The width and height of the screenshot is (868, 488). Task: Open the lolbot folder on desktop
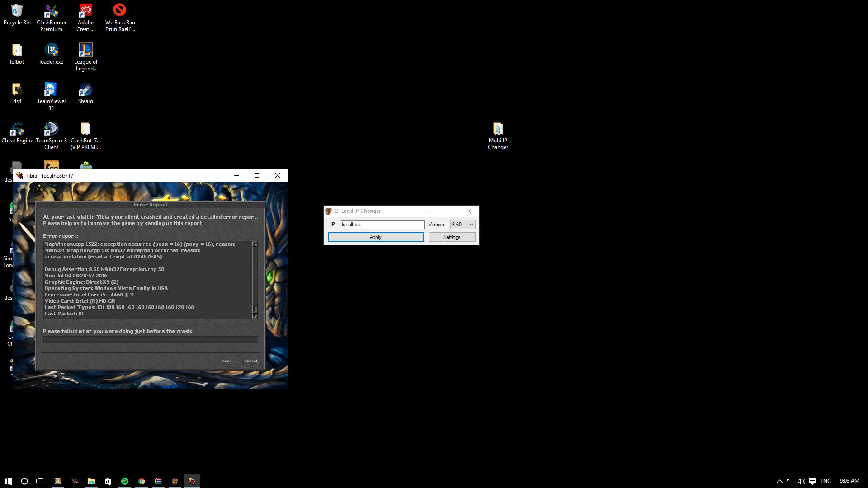click(17, 54)
